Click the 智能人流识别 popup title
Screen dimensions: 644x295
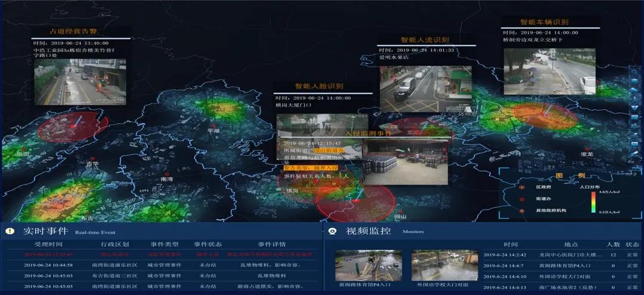(x=425, y=40)
